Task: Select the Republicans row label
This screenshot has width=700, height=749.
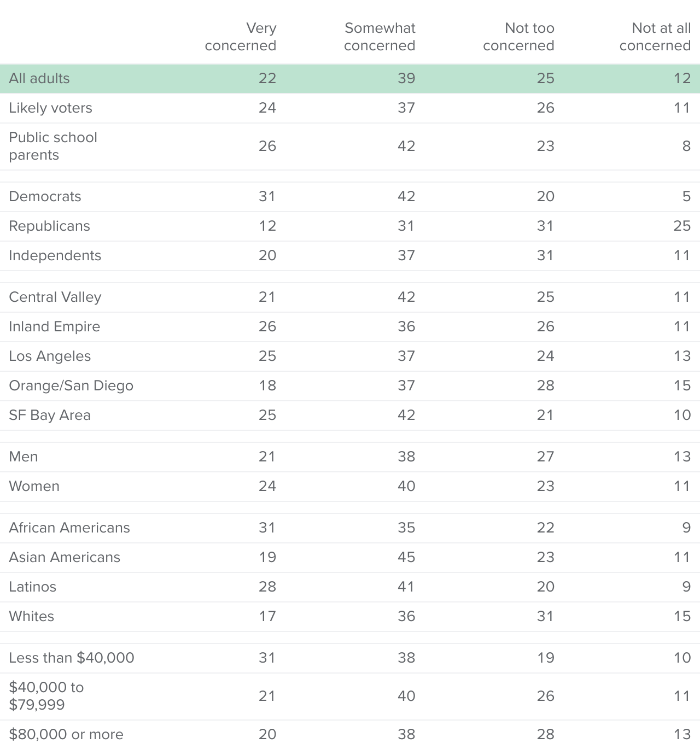Action: click(49, 226)
